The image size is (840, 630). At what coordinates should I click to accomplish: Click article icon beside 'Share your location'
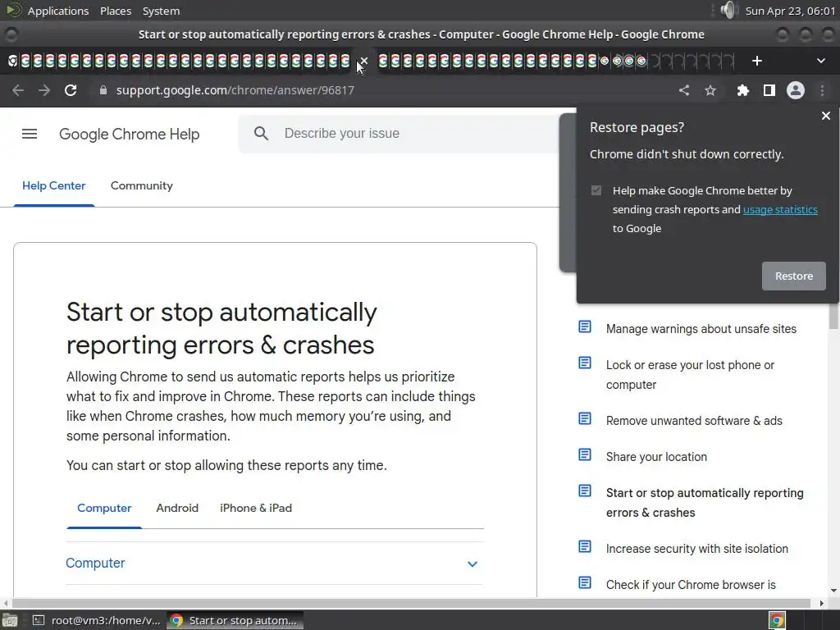click(x=585, y=454)
